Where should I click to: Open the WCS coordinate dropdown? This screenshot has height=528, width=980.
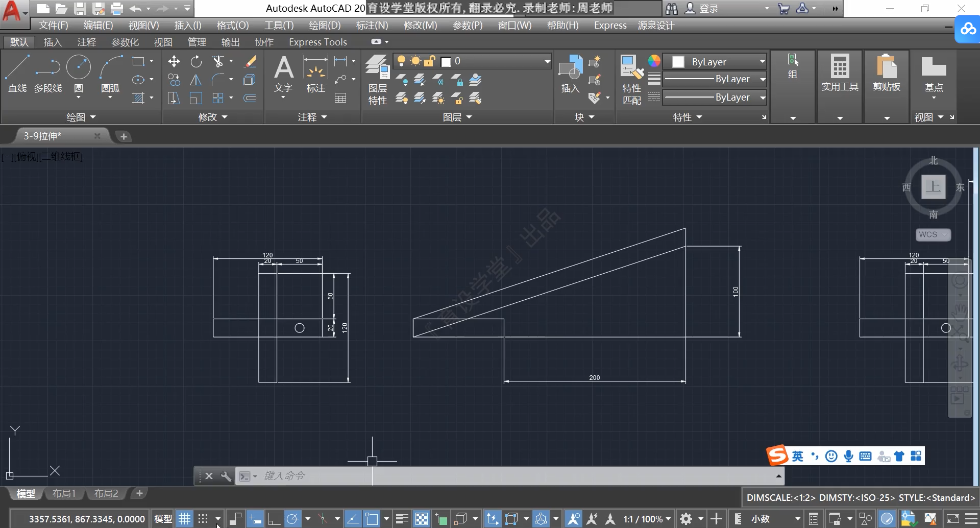point(933,234)
